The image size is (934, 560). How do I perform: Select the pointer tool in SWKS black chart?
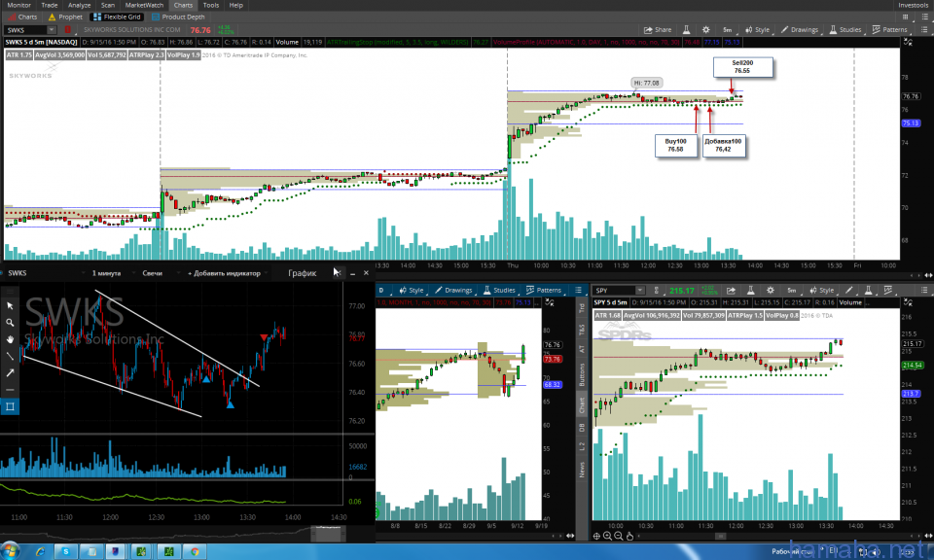10,305
